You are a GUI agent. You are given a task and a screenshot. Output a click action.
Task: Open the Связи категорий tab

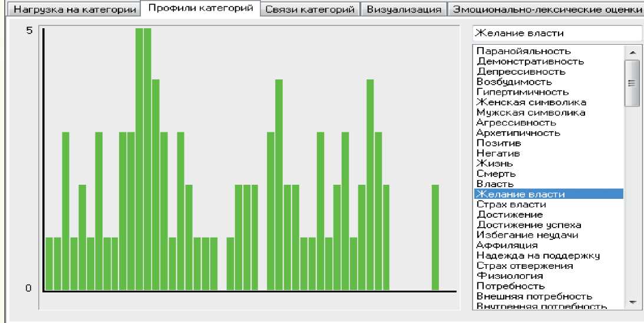coord(310,9)
